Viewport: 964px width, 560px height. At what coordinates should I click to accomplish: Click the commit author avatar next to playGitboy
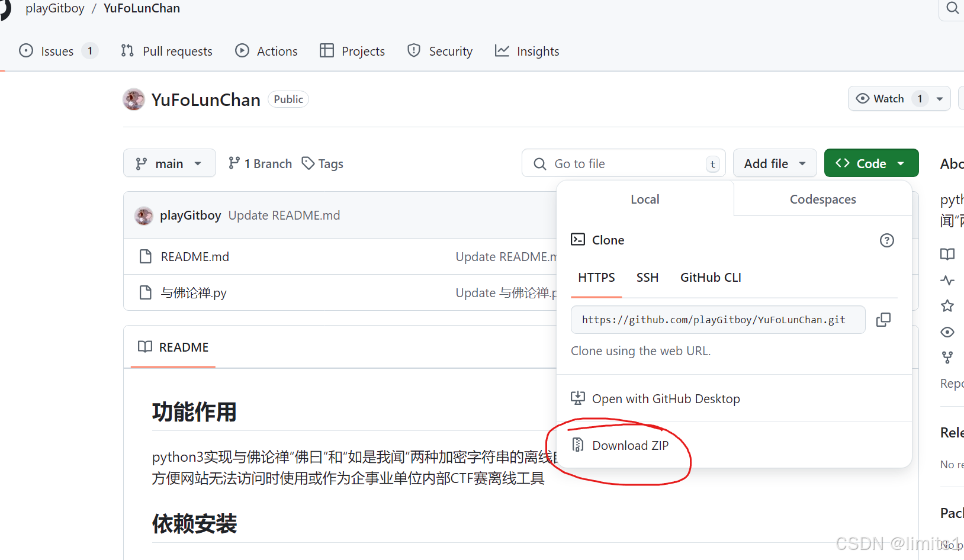[144, 216]
